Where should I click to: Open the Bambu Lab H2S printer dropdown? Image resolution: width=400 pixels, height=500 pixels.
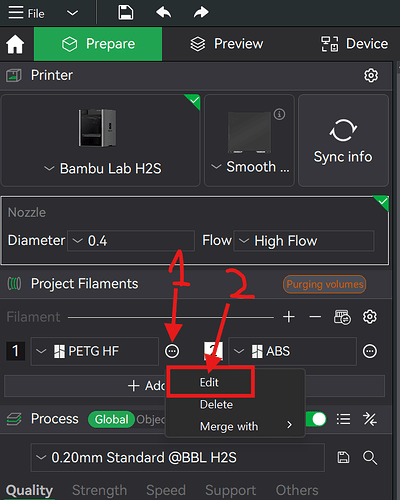[103, 168]
